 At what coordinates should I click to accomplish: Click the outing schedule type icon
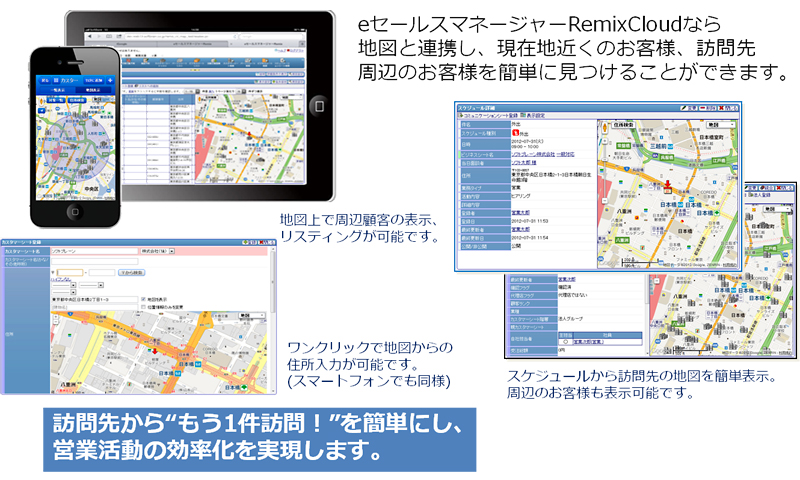516,133
